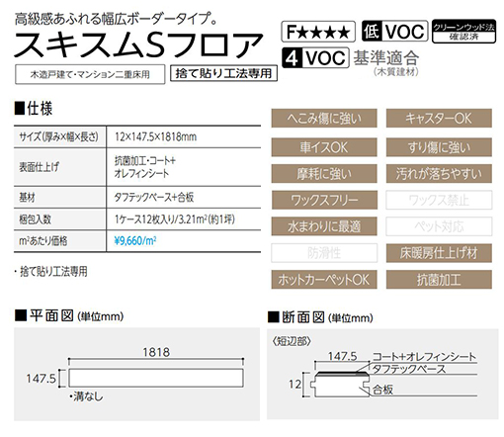This screenshot has width=504, height=437.
Task: Click the 木造戸建て・マンション二重床用 label box
Action: [90, 74]
